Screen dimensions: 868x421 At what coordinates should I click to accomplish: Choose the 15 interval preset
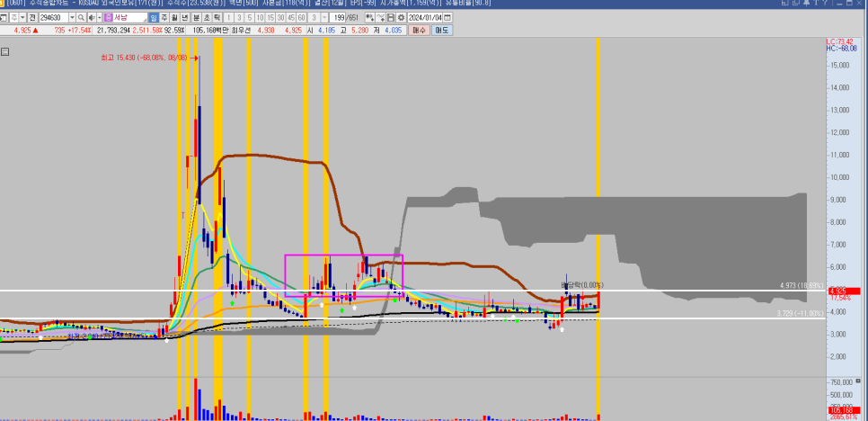pyautogui.click(x=270, y=18)
